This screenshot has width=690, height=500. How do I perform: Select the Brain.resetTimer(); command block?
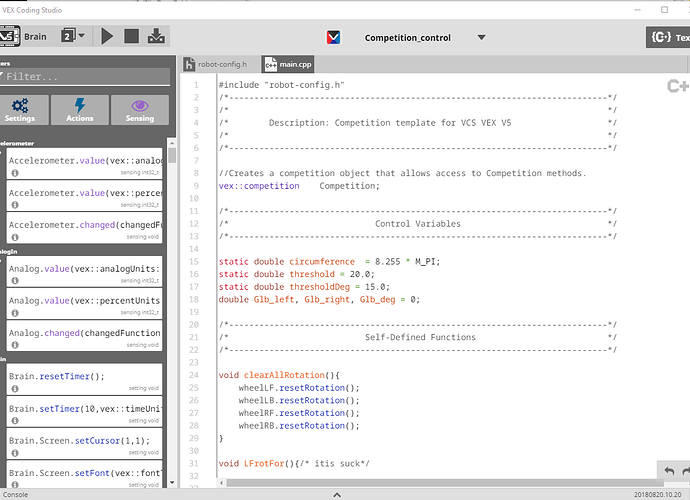tap(84, 379)
